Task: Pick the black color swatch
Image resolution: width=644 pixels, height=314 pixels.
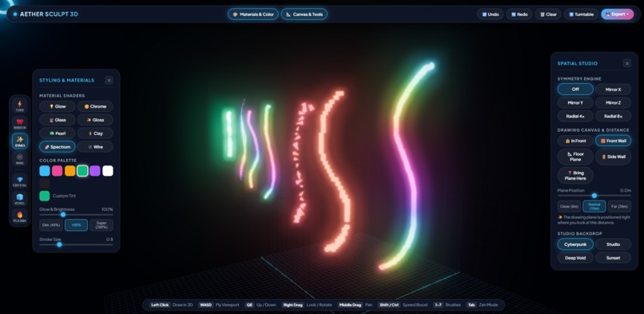Action: (x=45, y=183)
